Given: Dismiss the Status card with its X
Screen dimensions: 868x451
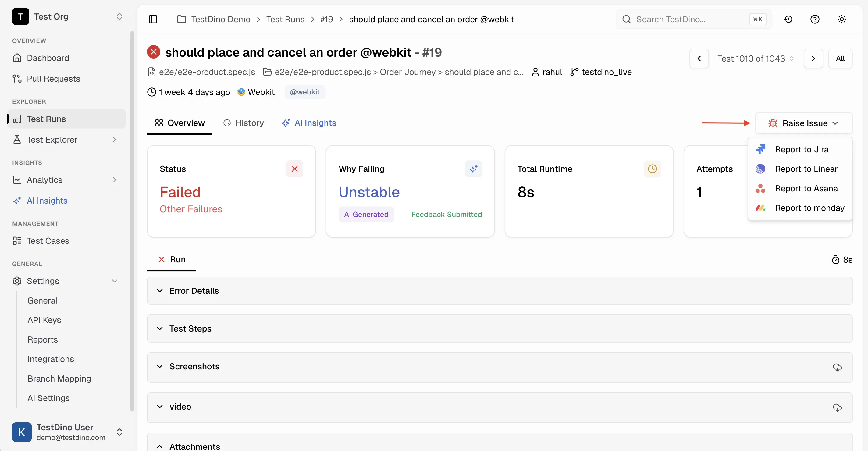Looking at the screenshot, I should click(x=295, y=169).
